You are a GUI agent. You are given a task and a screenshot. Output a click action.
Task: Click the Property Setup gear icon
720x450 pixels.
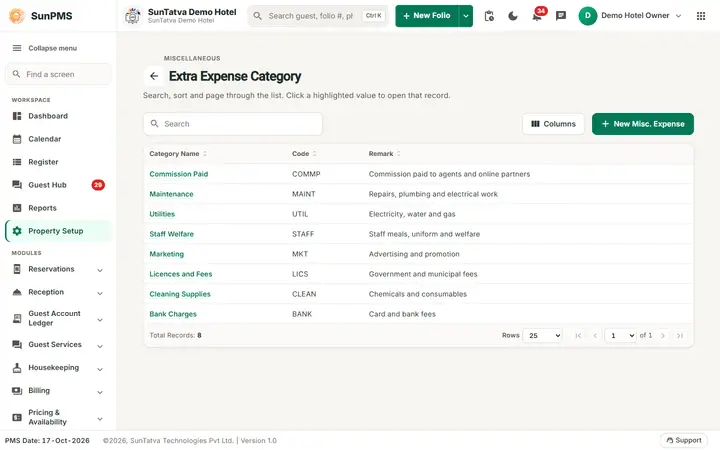tap(17, 231)
